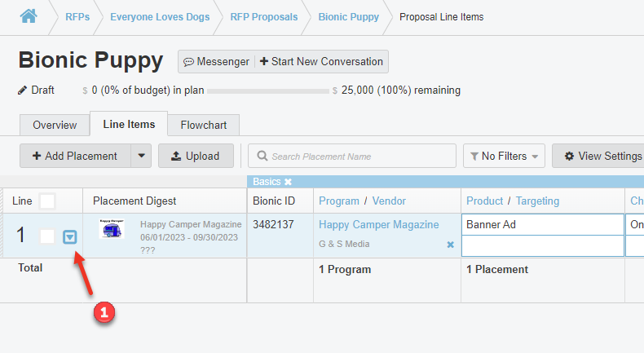Open the Messenger button
This screenshot has height=353, width=644.
coord(216,62)
